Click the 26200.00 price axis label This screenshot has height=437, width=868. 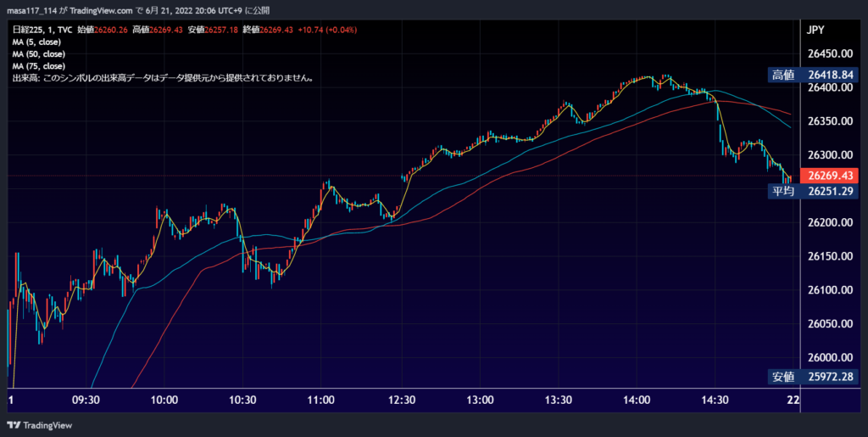point(829,222)
